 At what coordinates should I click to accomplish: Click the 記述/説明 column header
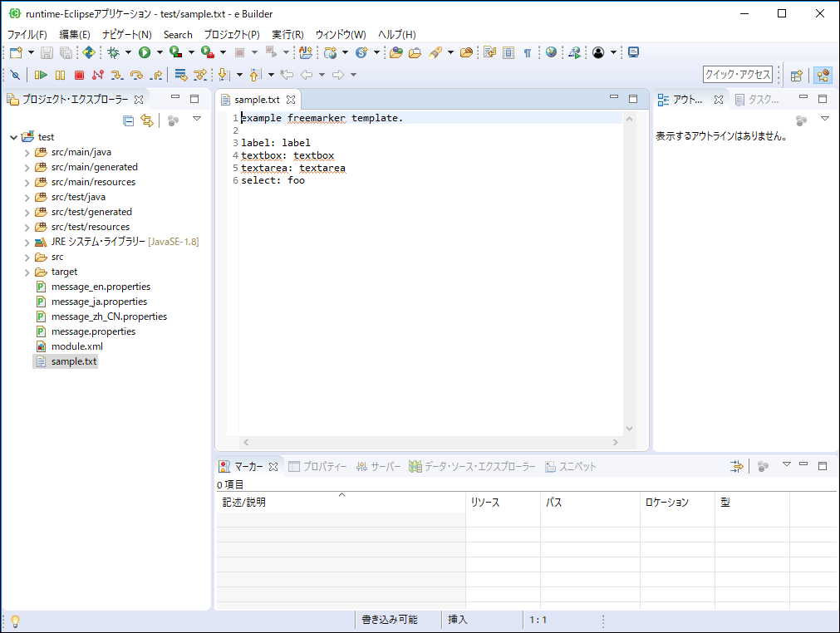244,503
